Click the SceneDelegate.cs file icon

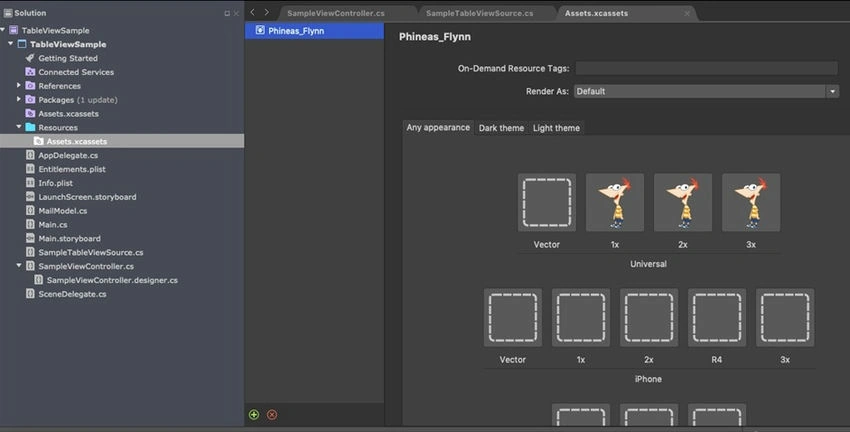[30, 294]
